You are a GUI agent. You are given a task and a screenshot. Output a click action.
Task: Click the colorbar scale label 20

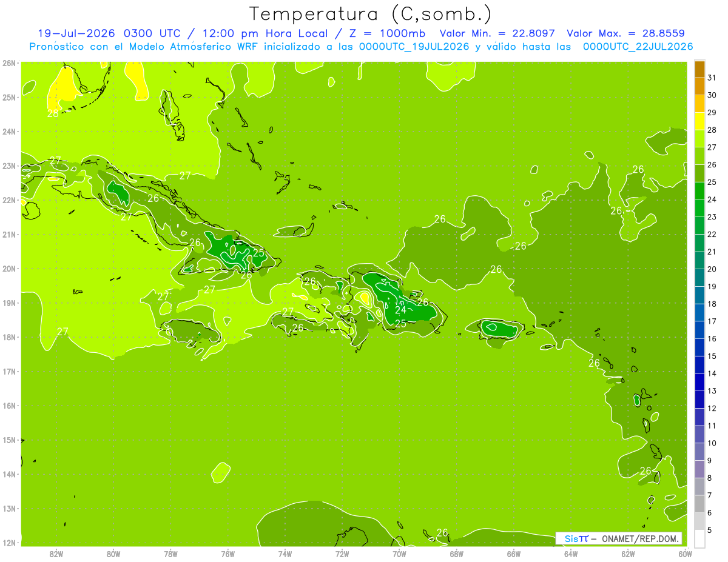tap(712, 269)
